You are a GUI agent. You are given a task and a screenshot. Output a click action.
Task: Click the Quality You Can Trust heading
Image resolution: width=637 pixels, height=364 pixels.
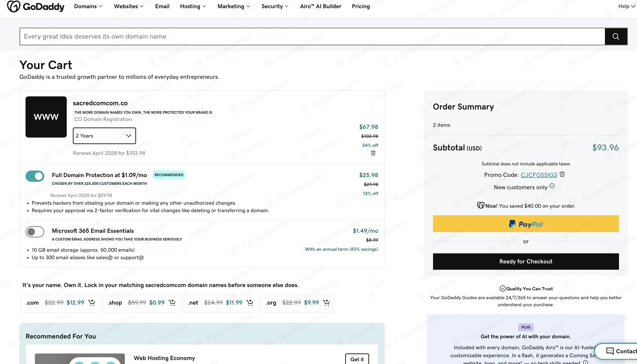pos(530,288)
